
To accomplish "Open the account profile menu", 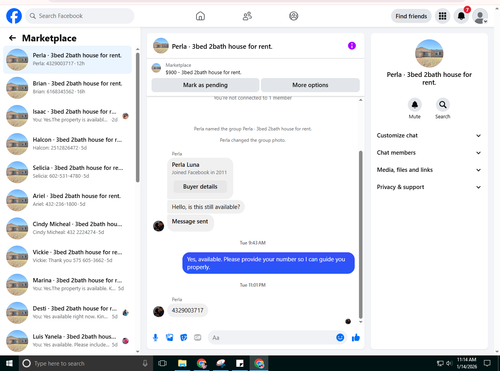I will pyautogui.click(x=480, y=16).
